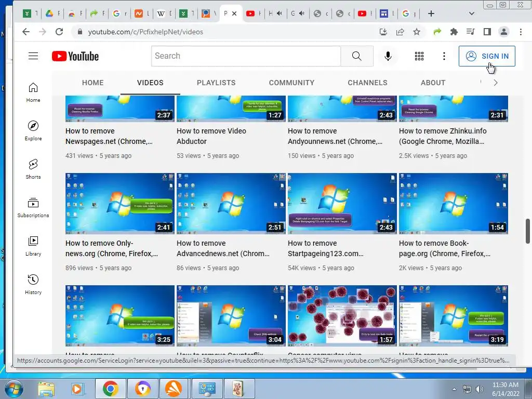532x399 pixels.
Task: Click the 3:19 video thumbnail
Action: click(453, 316)
